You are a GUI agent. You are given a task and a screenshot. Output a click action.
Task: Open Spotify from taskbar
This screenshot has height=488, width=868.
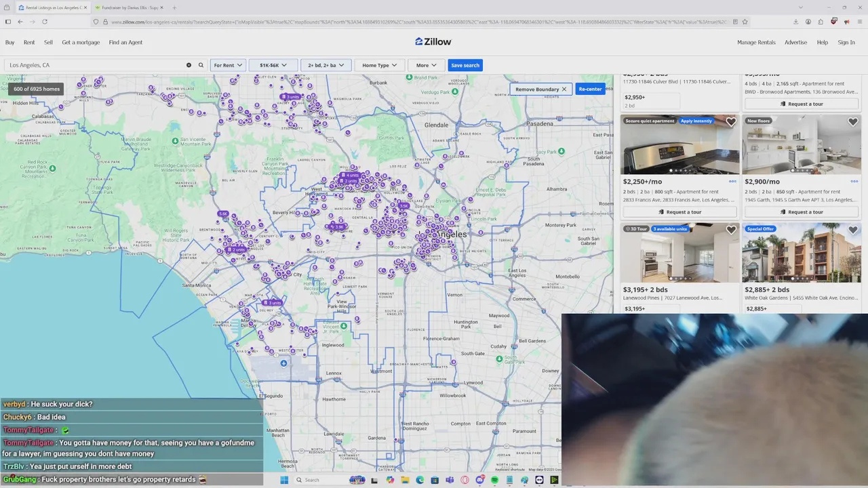(494, 480)
